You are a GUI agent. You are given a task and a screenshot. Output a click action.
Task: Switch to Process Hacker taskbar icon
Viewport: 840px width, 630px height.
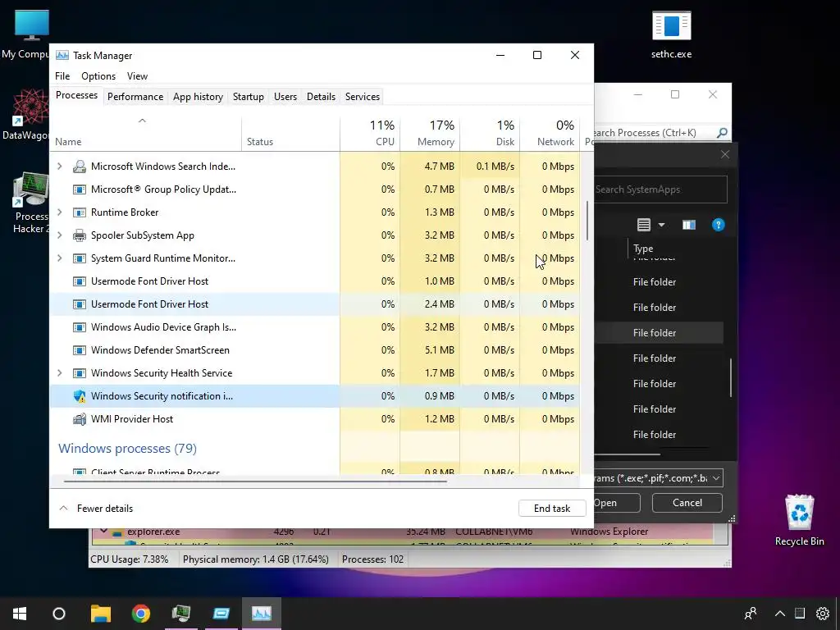pos(181,614)
